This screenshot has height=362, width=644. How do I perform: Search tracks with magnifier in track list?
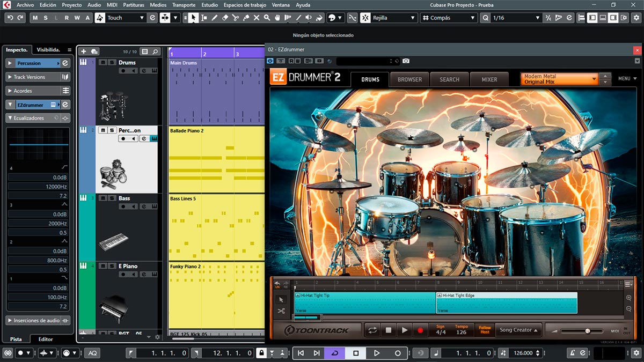pos(155,51)
